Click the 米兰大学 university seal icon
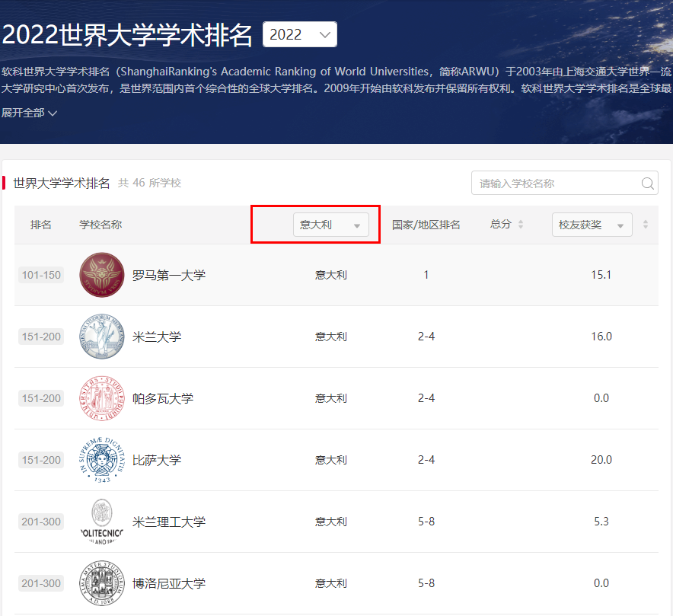The height and width of the screenshot is (616, 673). point(101,337)
